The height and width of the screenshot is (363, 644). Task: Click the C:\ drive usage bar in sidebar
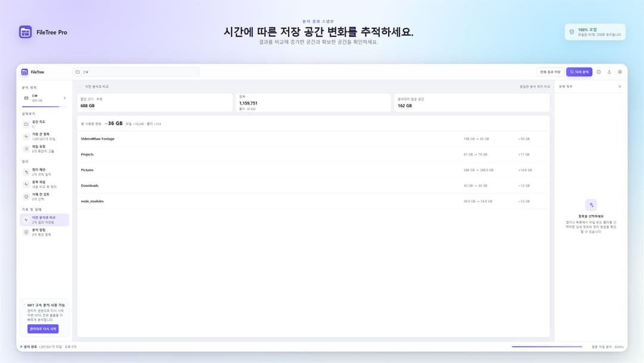[x=44, y=107]
